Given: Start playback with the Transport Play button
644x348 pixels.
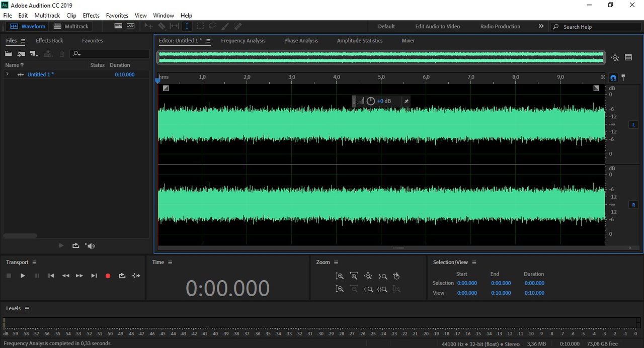Looking at the screenshot, I should (x=23, y=276).
